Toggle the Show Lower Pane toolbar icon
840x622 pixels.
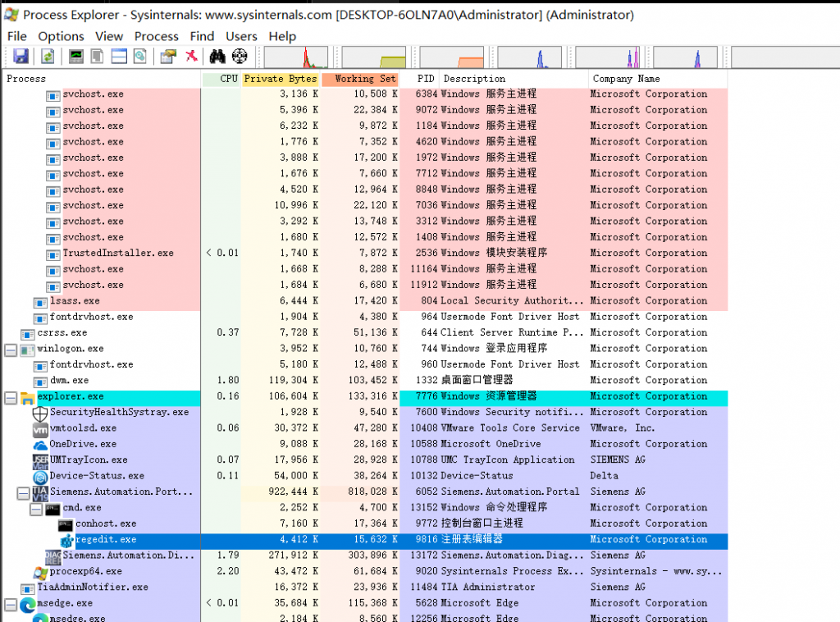[119, 56]
